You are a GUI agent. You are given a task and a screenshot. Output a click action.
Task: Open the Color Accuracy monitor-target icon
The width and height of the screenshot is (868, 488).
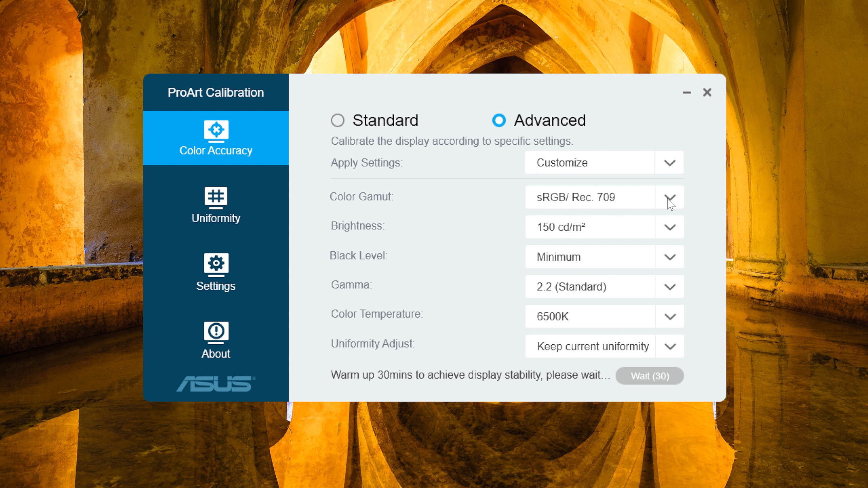[216, 131]
